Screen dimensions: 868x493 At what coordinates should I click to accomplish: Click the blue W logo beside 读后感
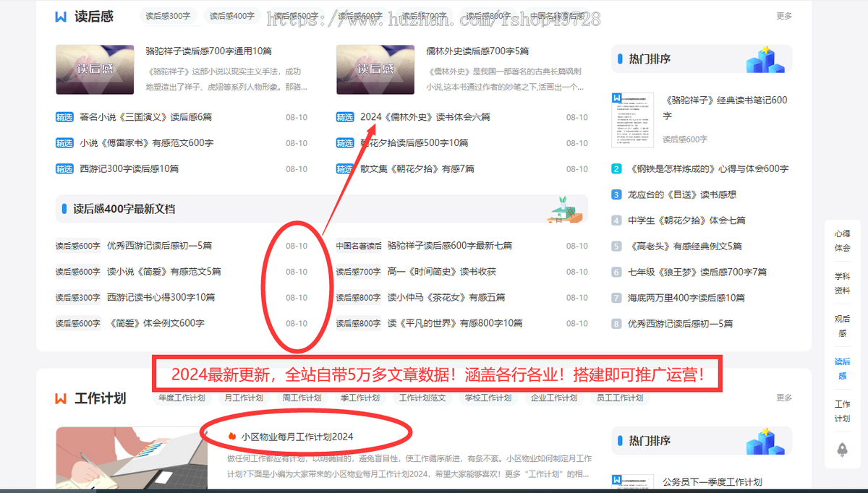click(61, 17)
